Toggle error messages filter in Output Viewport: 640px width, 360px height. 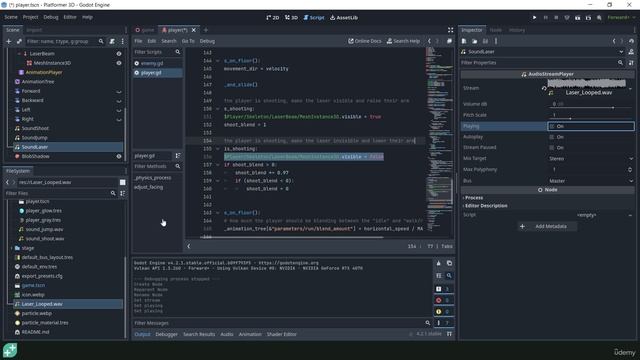444,300
